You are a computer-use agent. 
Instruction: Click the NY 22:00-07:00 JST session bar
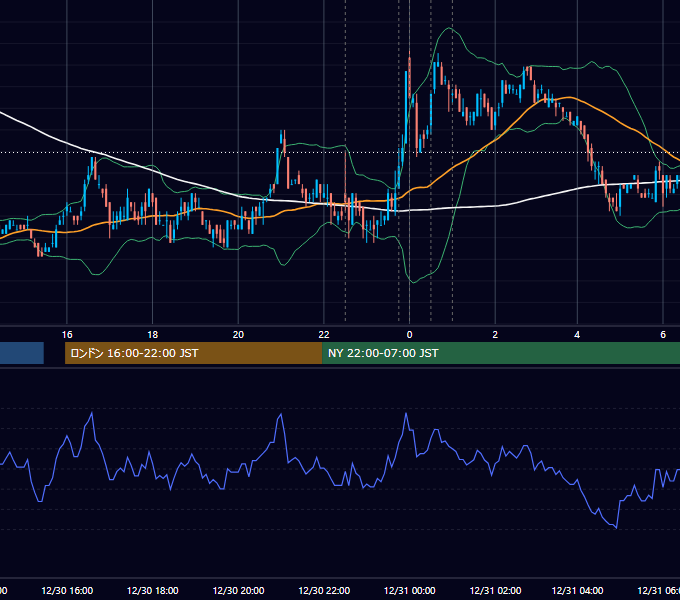tap(501, 353)
